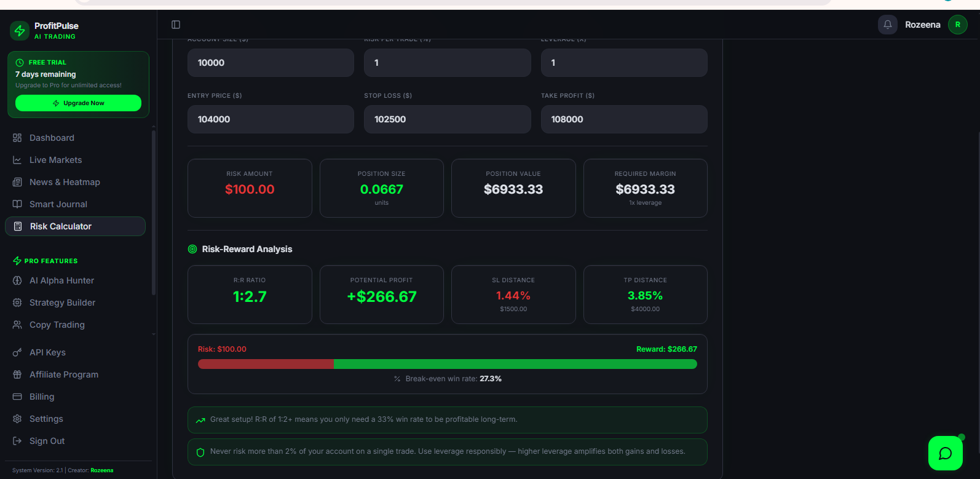Click the green reward portion of the bar
The height and width of the screenshot is (479, 980).
pyautogui.click(x=515, y=364)
